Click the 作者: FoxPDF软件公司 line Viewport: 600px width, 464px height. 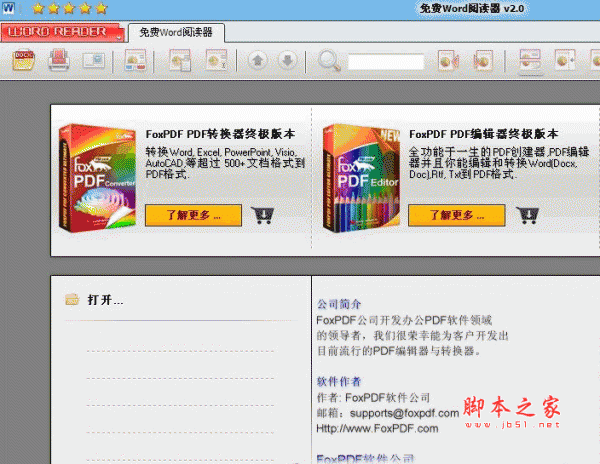(373, 398)
